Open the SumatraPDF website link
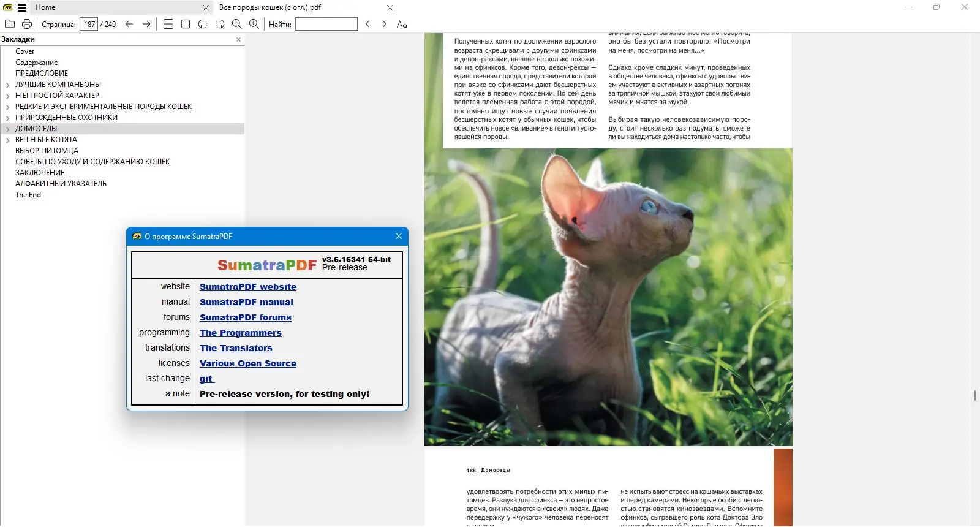The width and height of the screenshot is (980, 527). [248, 287]
